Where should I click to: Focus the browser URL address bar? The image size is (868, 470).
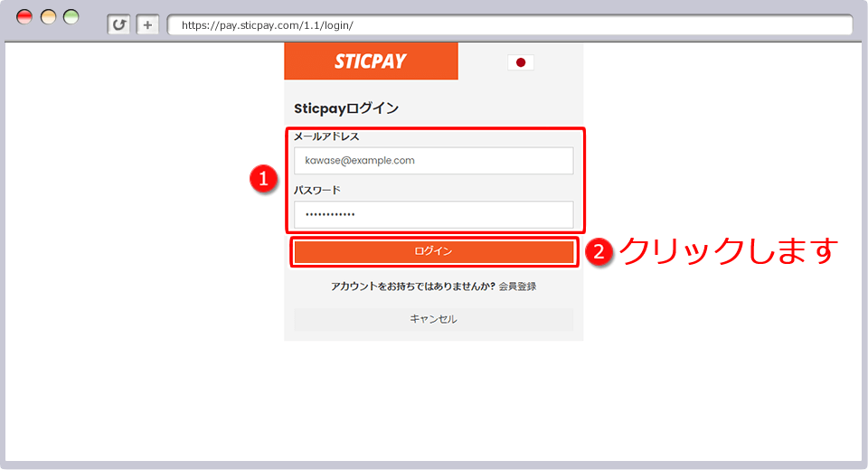509,25
